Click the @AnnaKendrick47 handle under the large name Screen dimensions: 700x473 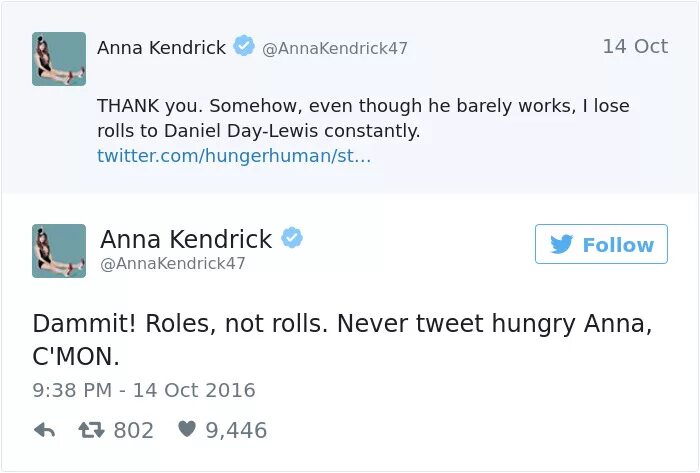point(172,263)
